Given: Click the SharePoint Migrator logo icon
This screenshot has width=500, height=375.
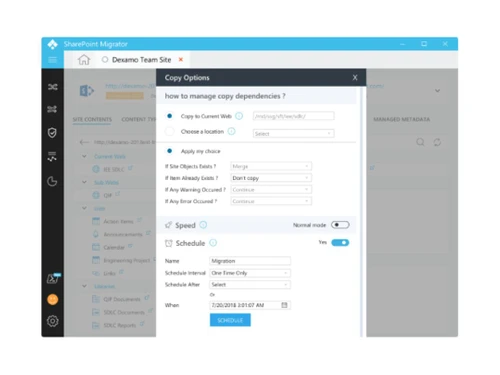Looking at the screenshot, I should click(52, 44).
